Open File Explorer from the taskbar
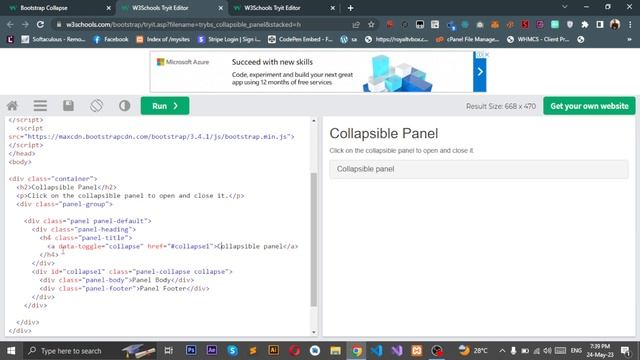Image resolution: width=640 pixels, height=360 pixels. click(336, 351)
